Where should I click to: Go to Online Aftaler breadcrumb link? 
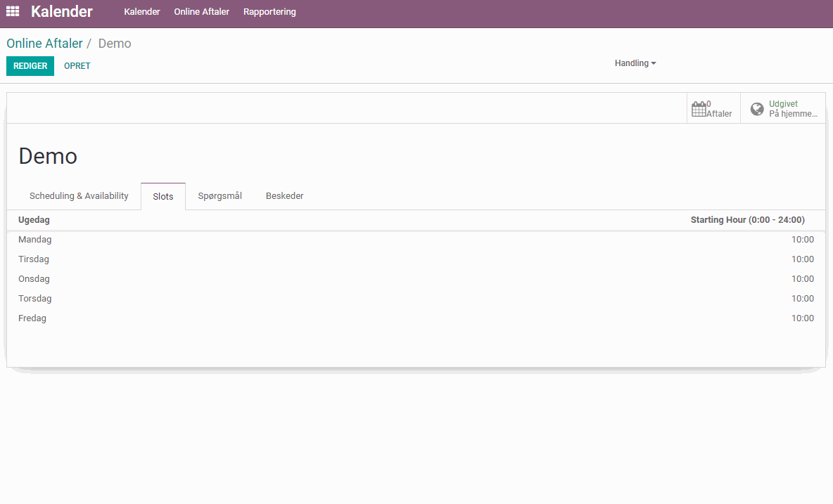point(44,44)
